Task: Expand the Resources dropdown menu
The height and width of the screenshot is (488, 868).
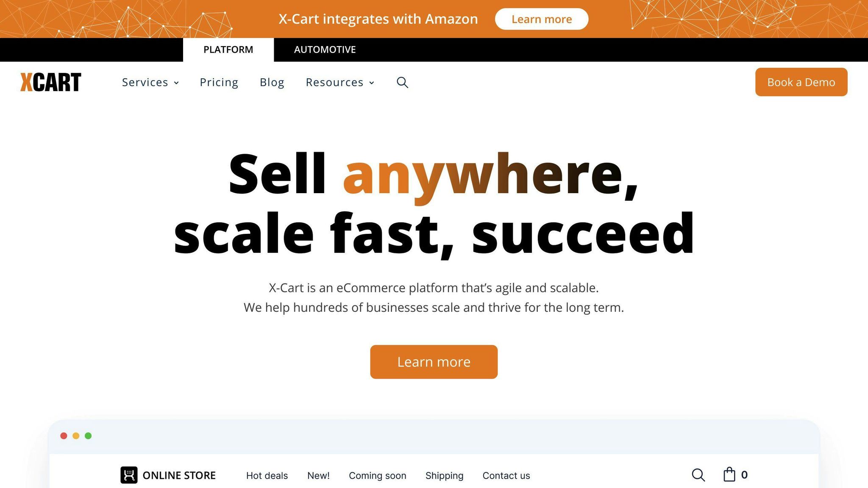Action: (x=340, y=82)
